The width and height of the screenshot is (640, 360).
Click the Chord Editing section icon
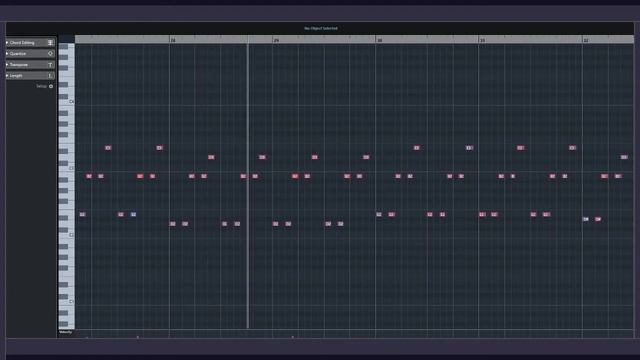tap(51, 42)
